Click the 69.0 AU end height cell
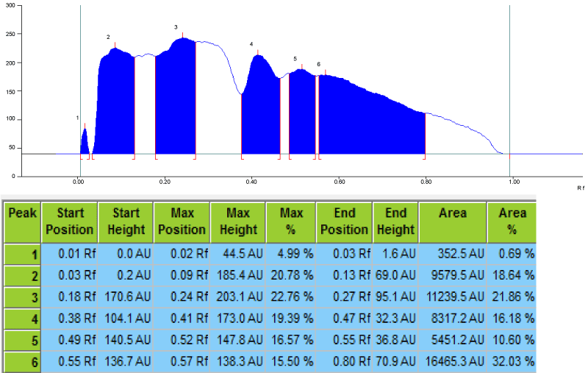The image size is (588, 373). click(x=395, y=275)
